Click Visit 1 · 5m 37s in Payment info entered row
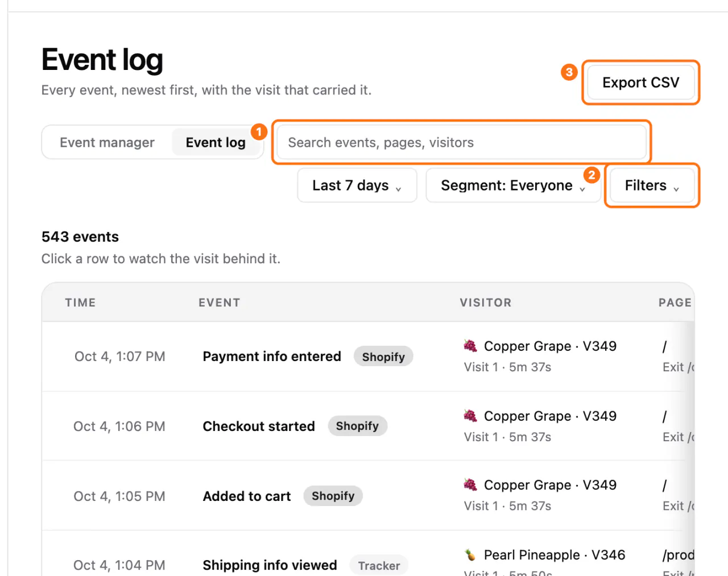Screen dimensions: 728x576 [507, 367]
